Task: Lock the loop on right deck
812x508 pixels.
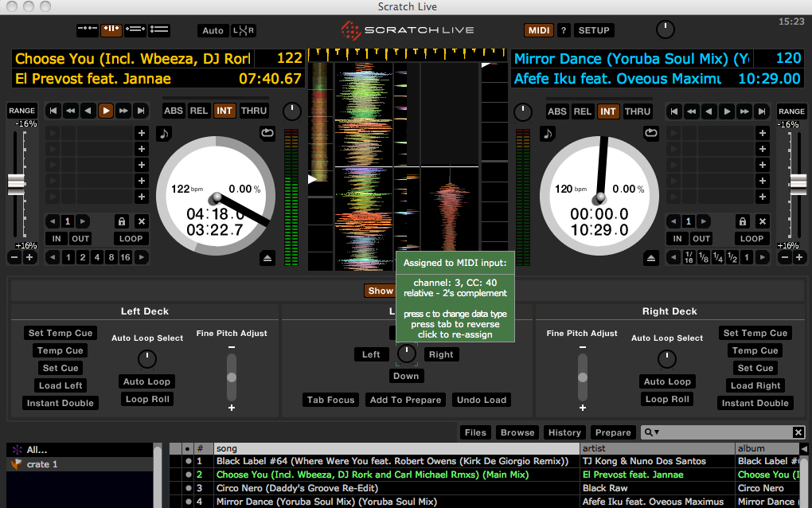Action: pyautogui.click(x=743, y=221)
